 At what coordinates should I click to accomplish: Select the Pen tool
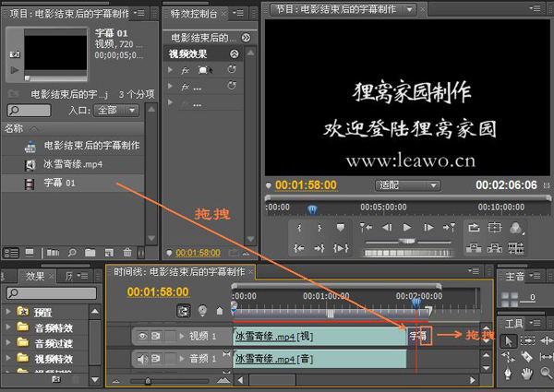(x=509, y=373)
